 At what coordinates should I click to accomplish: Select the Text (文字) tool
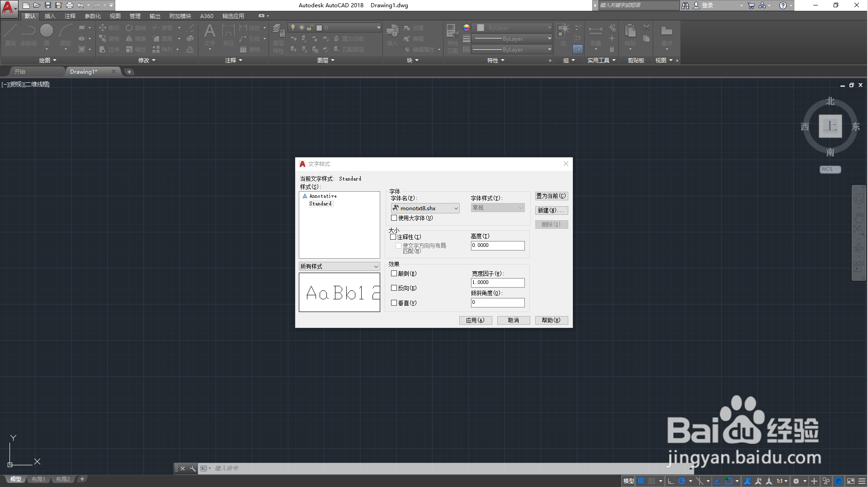pyautogui.click(x=210, y=35)
